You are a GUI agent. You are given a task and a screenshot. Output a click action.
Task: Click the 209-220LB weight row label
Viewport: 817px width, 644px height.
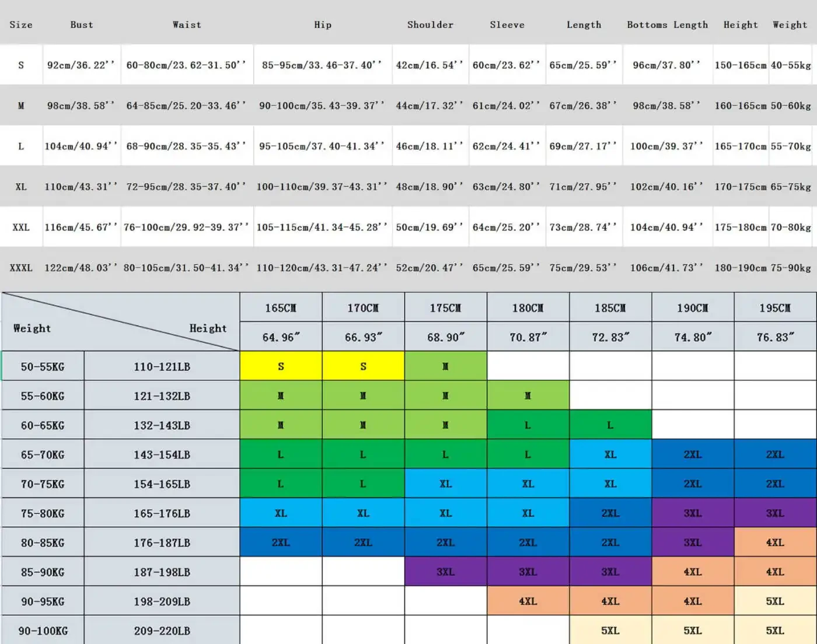(162, 631)
